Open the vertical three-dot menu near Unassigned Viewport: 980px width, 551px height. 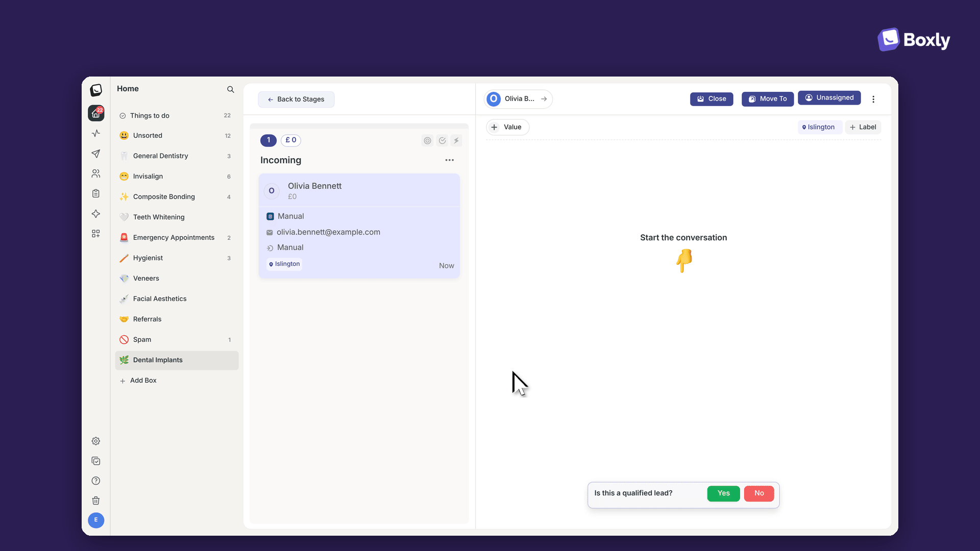pos(873,99)
